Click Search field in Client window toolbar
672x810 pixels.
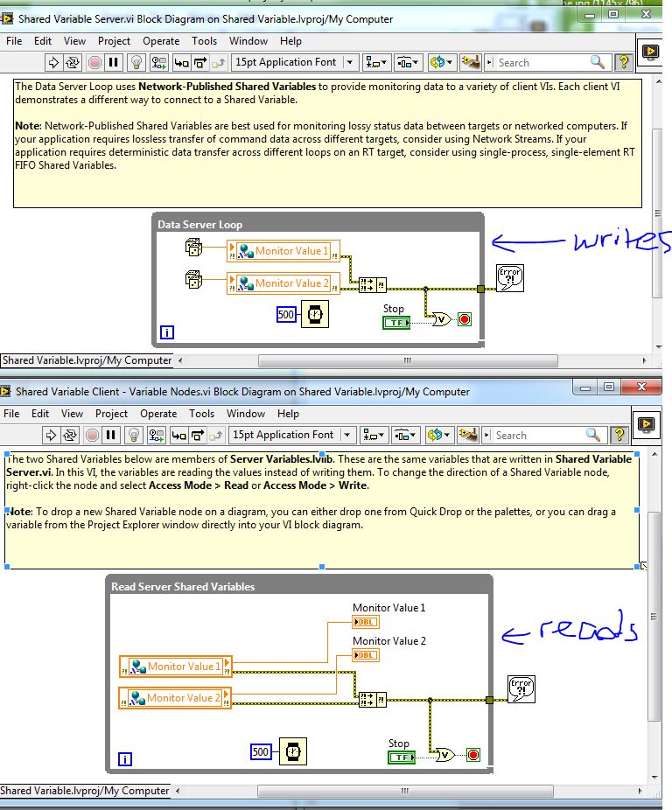pyautogui.click(x=537, y=436)
